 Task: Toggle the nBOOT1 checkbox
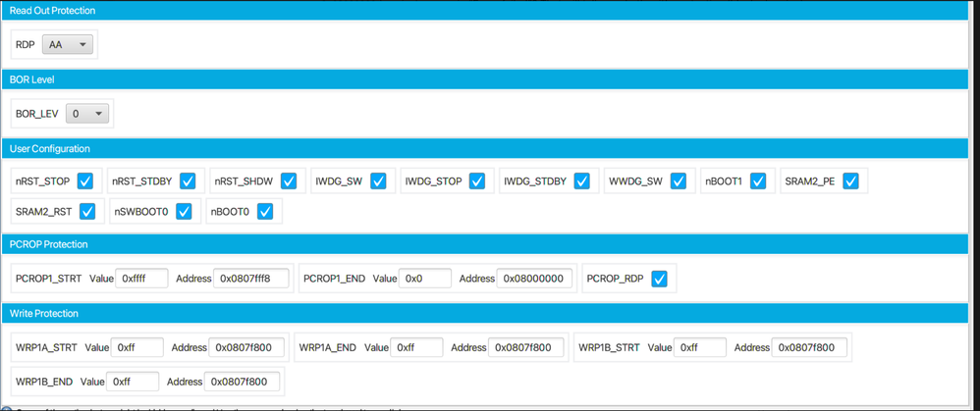click(x=758, y=181)
